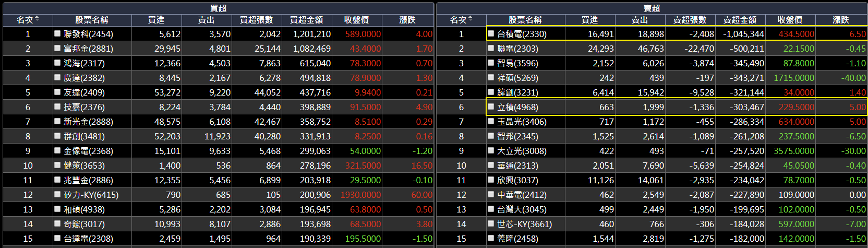The height and width of the screenshot is (248, 868).
Task: Open stock 兆豐金(2886)
Action: pos(88,180)
